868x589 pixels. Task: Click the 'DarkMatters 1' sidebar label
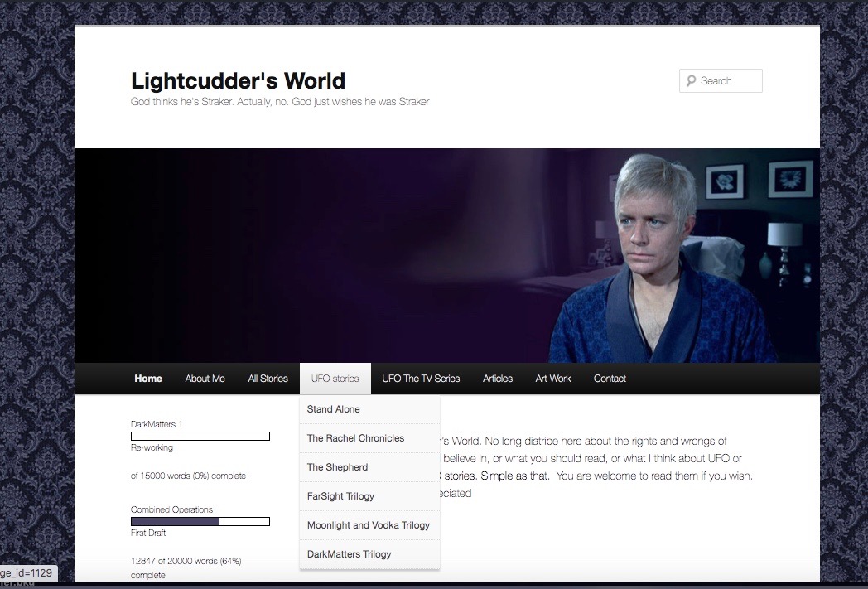point(156,425)
